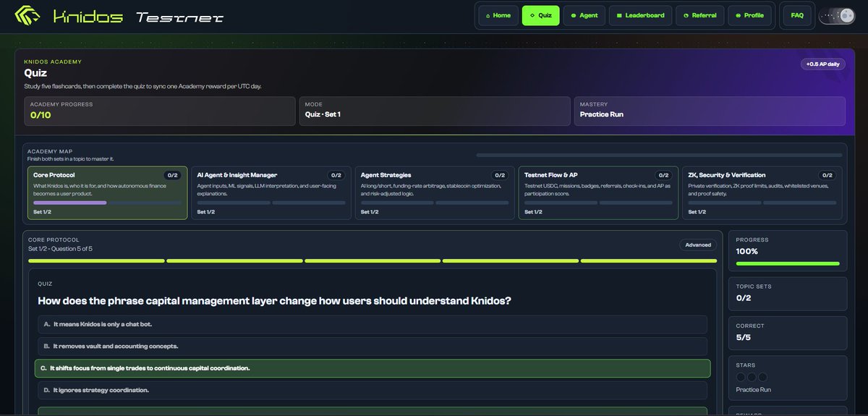868x416 pixels.
Task: Click the Academy Progress 0/10 card
Action: point(160,111)
